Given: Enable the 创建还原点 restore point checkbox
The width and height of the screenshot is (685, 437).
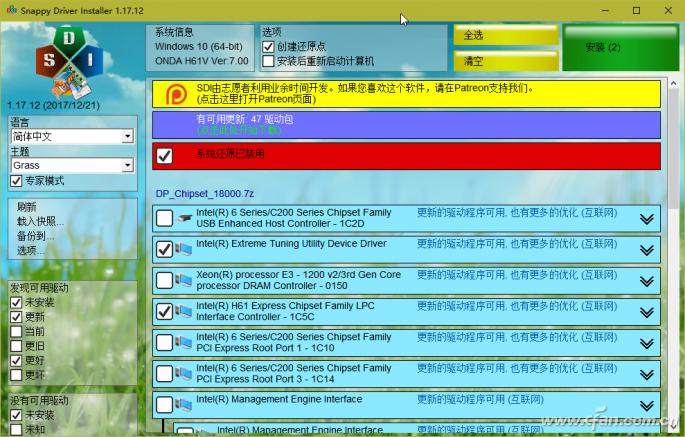Looking at the screenshot, I should pos(268,47).
